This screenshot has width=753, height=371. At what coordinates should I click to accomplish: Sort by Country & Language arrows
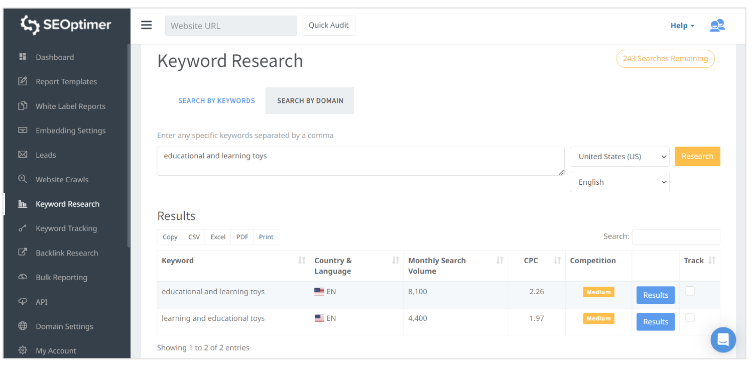pos(395,260)
